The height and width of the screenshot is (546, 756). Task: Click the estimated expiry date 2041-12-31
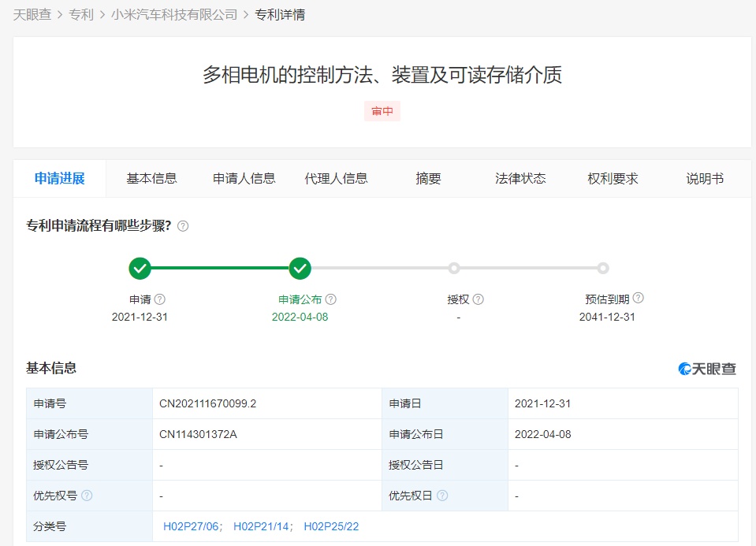coord(607,317)
